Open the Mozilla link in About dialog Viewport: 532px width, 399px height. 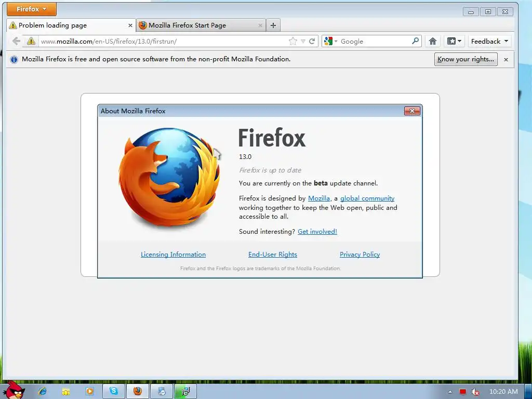coord(319,198)
